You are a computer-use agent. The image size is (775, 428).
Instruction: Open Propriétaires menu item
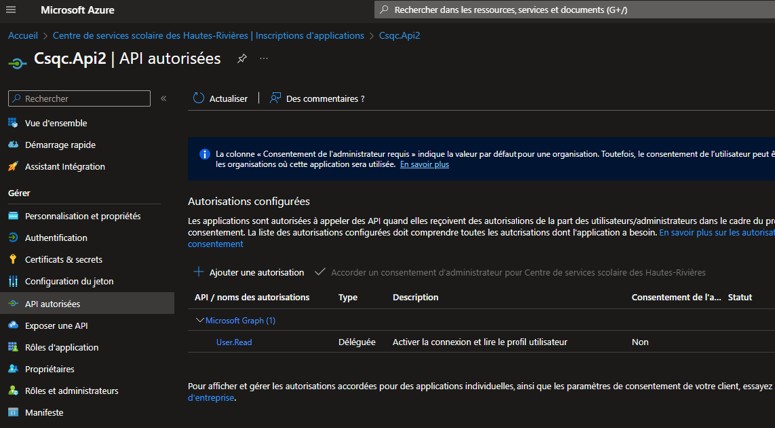click(49, 369)
